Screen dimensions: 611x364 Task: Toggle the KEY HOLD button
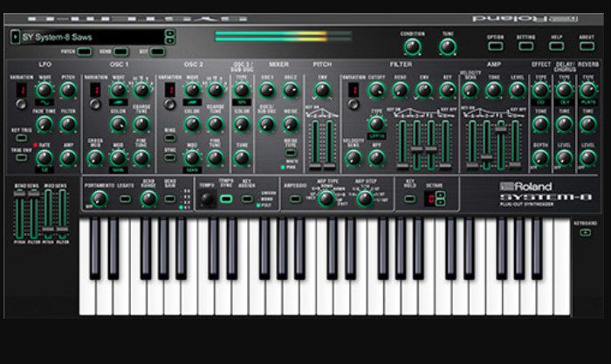409,199
